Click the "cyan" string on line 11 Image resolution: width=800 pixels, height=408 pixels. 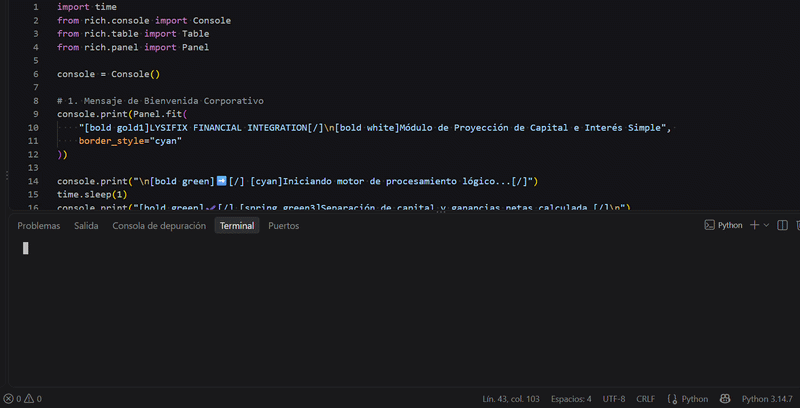pyautogui.click(x=166, y=141)
